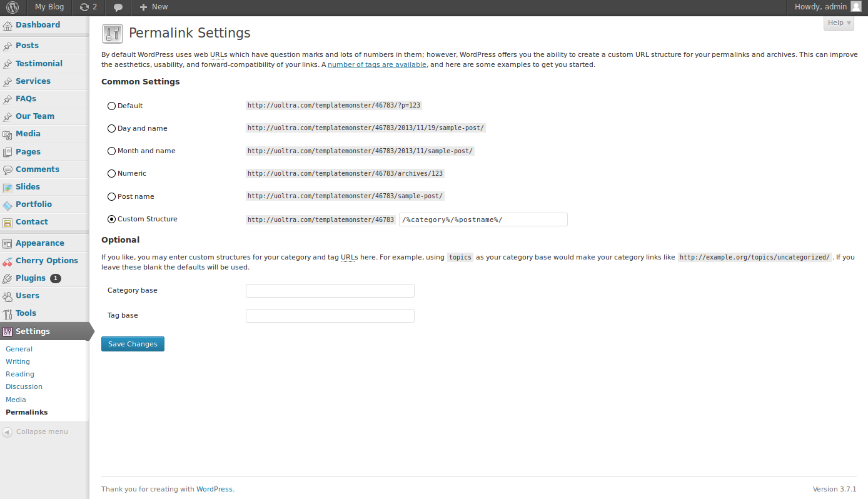Click the Tools icon in sidebar
Viewport: 868px width, 499px height.
coord(8,313)
